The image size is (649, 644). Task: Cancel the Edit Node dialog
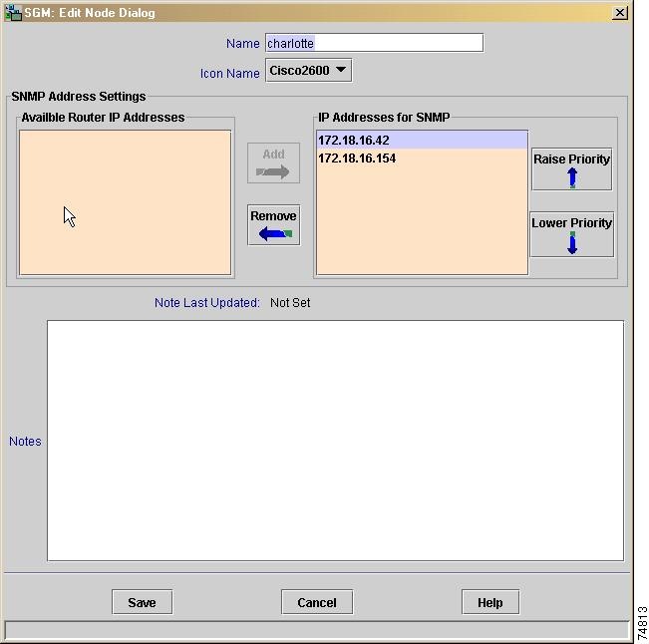[317, 602]
